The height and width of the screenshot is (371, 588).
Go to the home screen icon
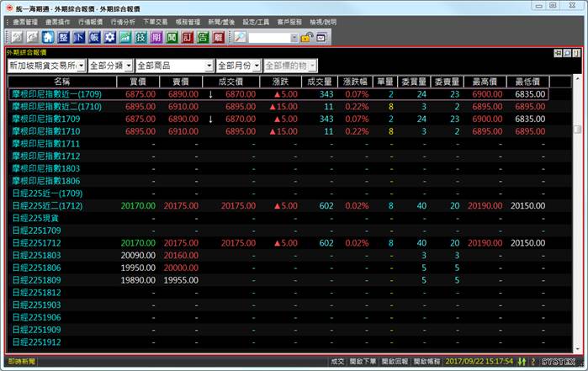pos(48,37)
